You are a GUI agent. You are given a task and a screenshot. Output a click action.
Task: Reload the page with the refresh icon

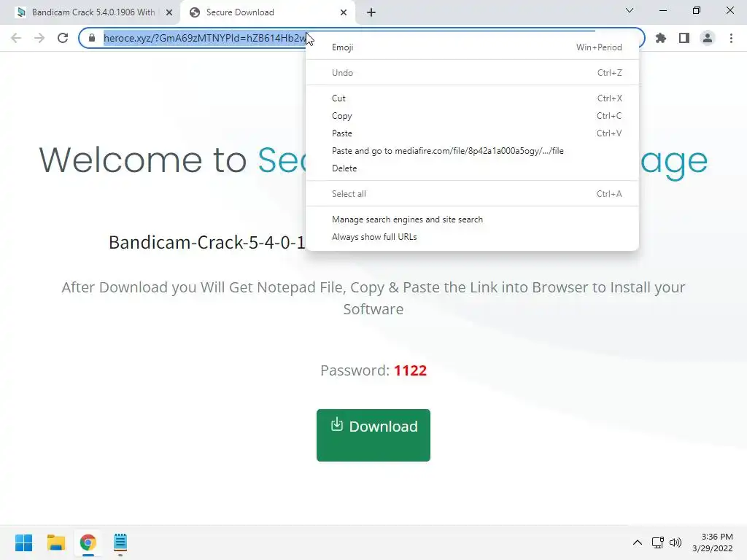[63, 38]
